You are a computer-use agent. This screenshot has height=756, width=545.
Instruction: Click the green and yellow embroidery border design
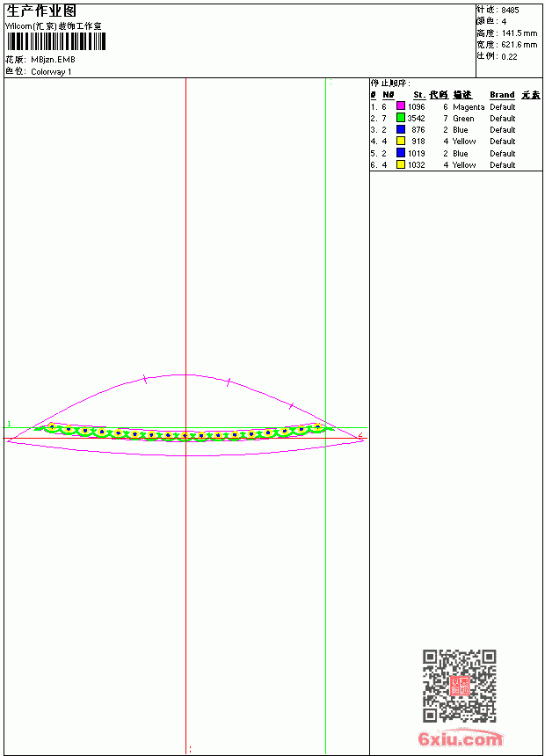coord(185,432)
